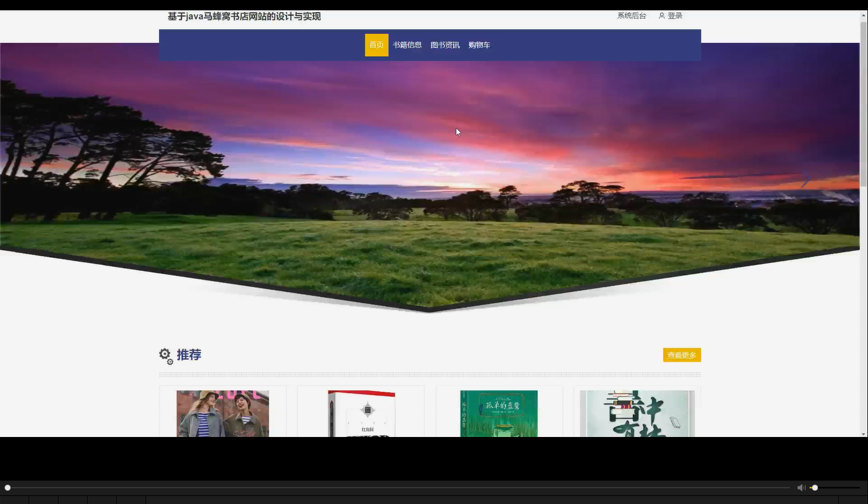Open the 孤单的蓝鹭 green book cover
868x504 pixels.
tap(499, 414)
